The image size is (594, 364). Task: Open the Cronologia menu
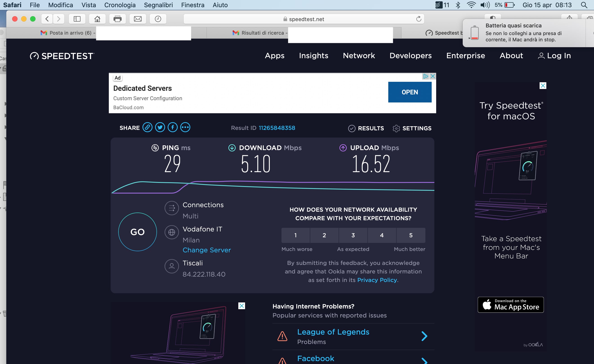click(x=120, y=5)
